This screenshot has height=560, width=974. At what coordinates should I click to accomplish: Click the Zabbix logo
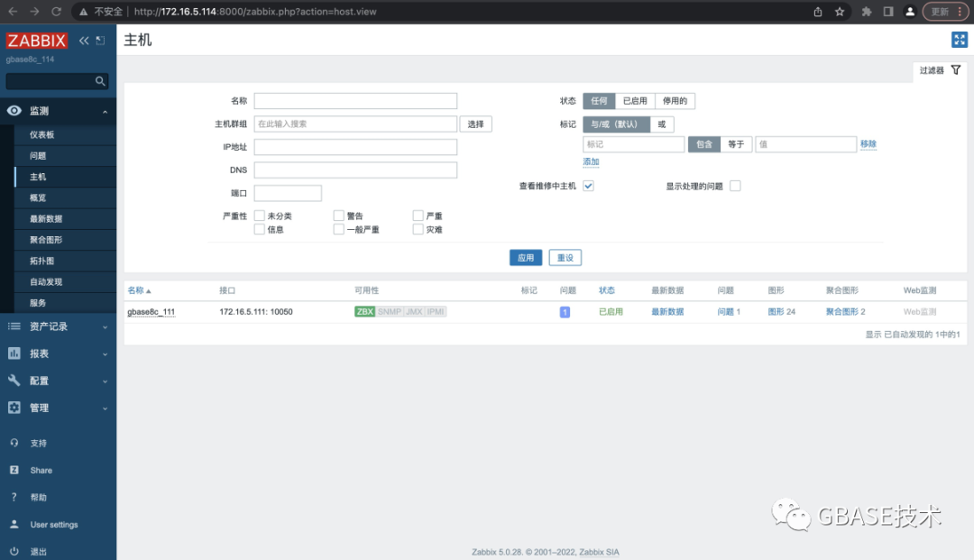click(x=37, y=41)
